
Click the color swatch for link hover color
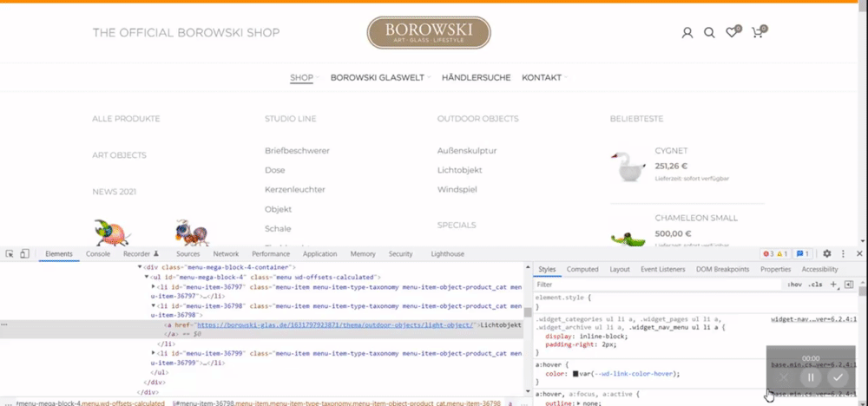coord(575,374)
